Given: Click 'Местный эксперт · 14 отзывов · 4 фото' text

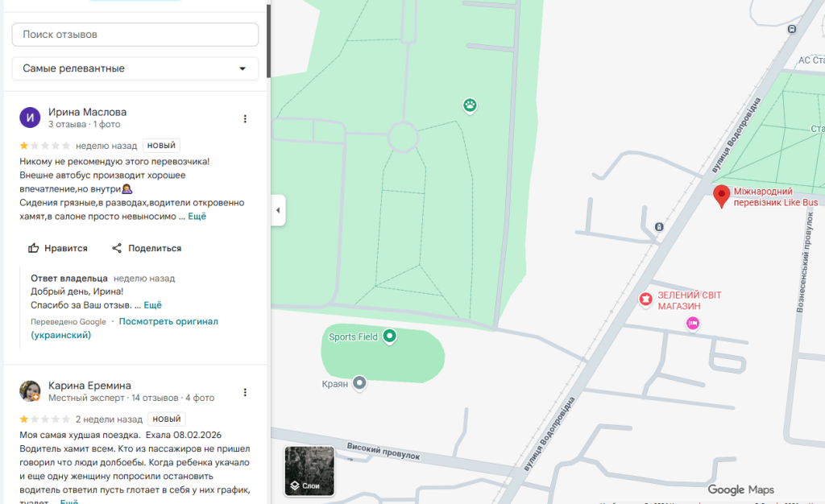Looking at the screenshot, I should (131, 399).
